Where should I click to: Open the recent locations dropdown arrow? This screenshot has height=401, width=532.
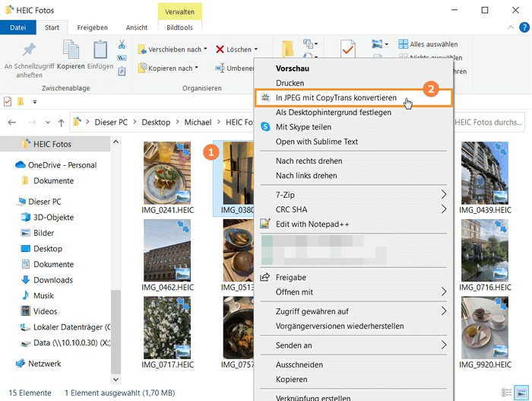47,123
